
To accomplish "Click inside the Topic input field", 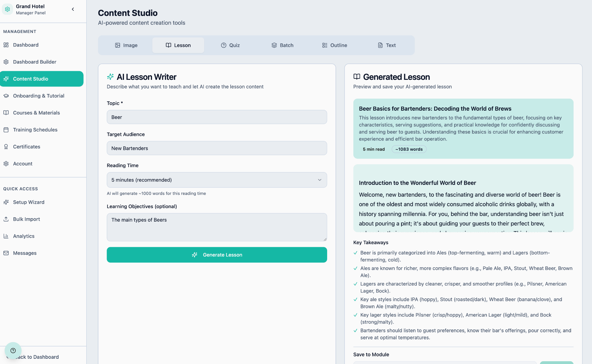I will 216,117.
